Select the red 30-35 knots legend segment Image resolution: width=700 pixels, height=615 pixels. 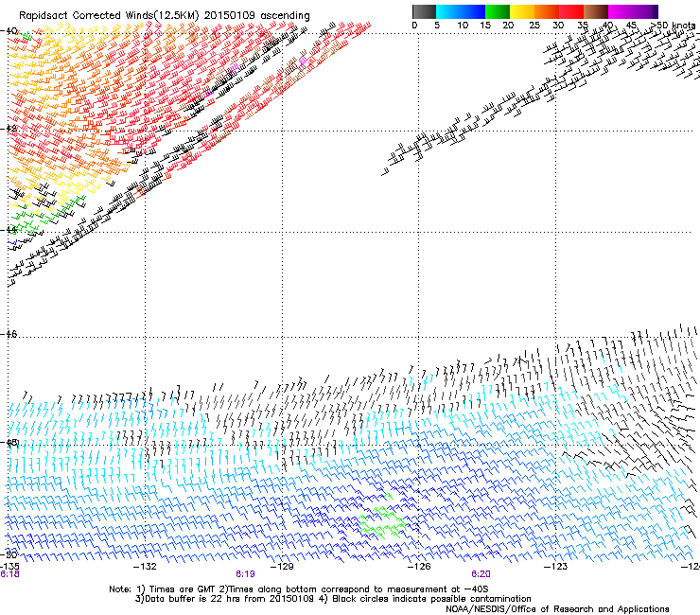[x=571, y=11]
